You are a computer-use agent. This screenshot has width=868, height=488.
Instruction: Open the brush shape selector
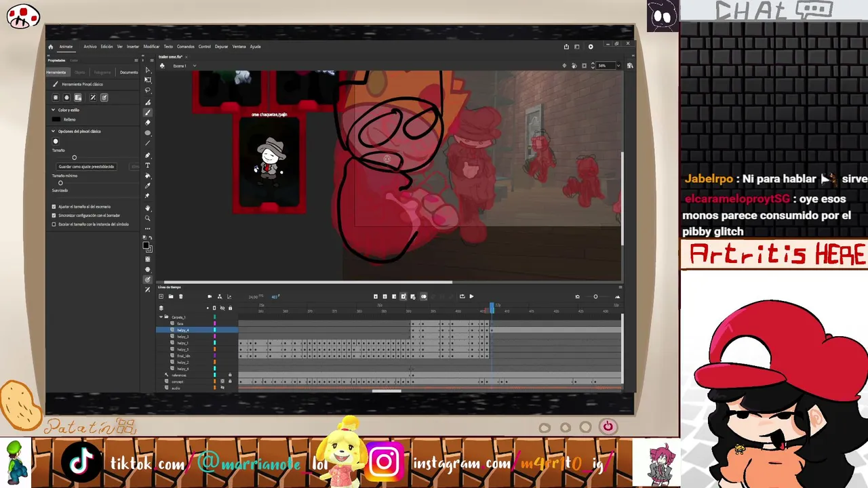pos(56,141)
